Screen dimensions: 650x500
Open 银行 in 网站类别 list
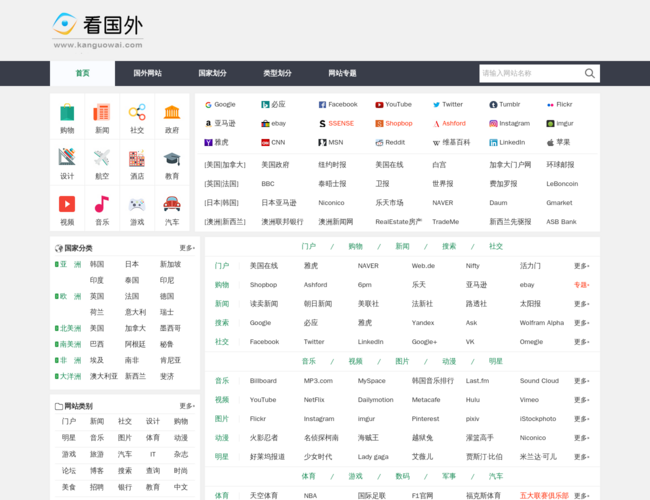click(x=125, y=487)
